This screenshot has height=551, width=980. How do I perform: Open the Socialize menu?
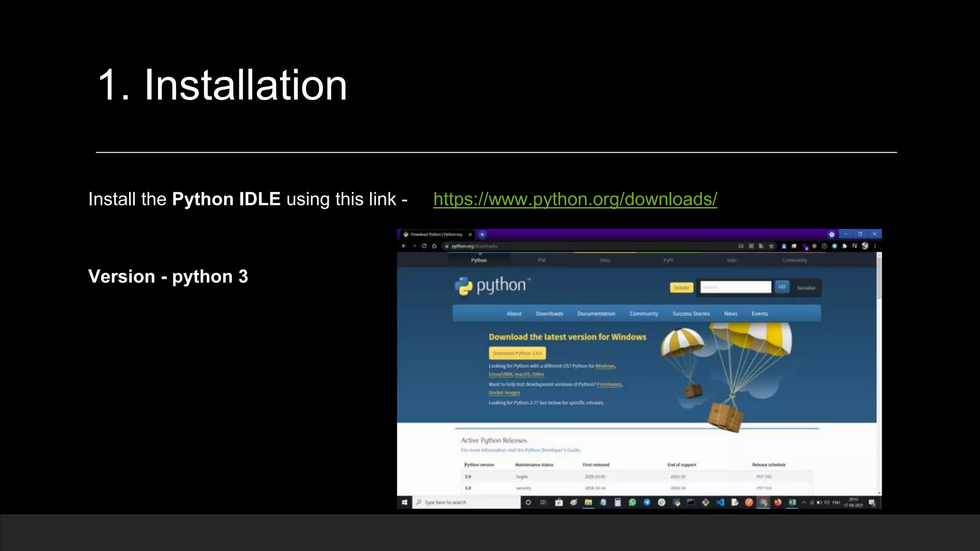click(806, 287)
